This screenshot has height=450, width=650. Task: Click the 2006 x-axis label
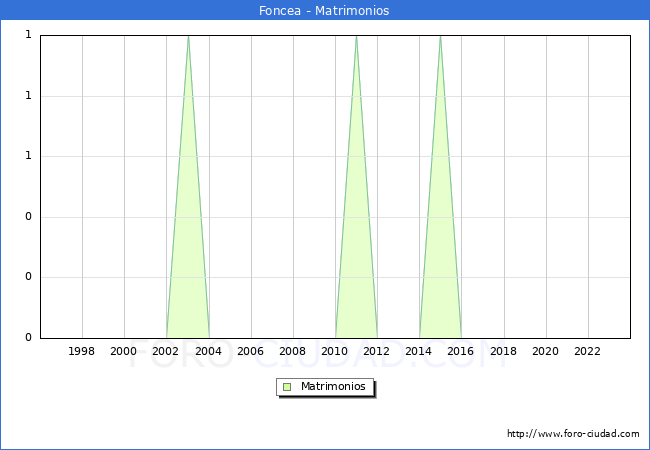tap(250, 351)
